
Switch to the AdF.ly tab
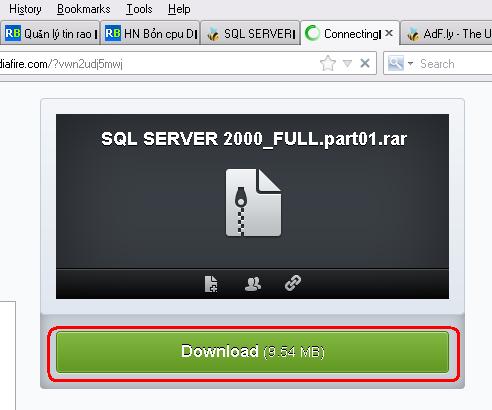(x=447, y=33)
